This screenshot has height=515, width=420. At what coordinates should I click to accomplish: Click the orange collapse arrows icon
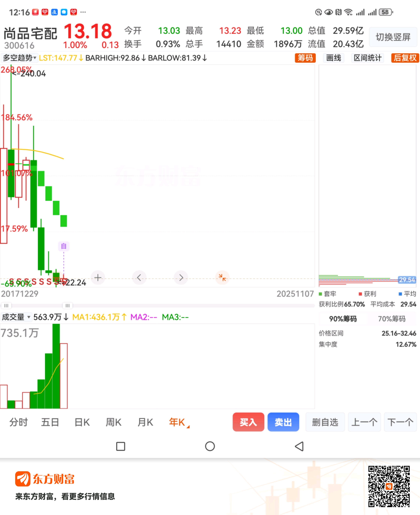[x=222, y=277]
